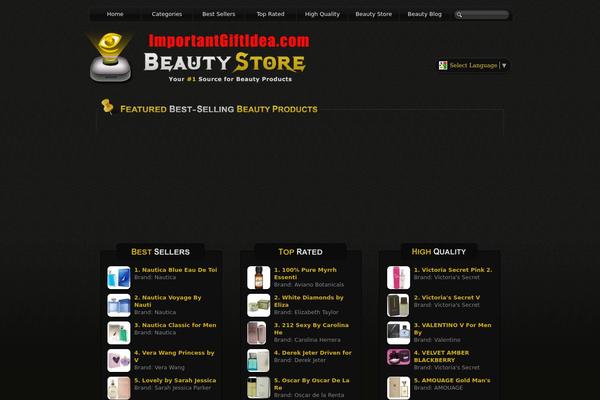Click the White Diamonds product thumbnail

coord(258,305)
